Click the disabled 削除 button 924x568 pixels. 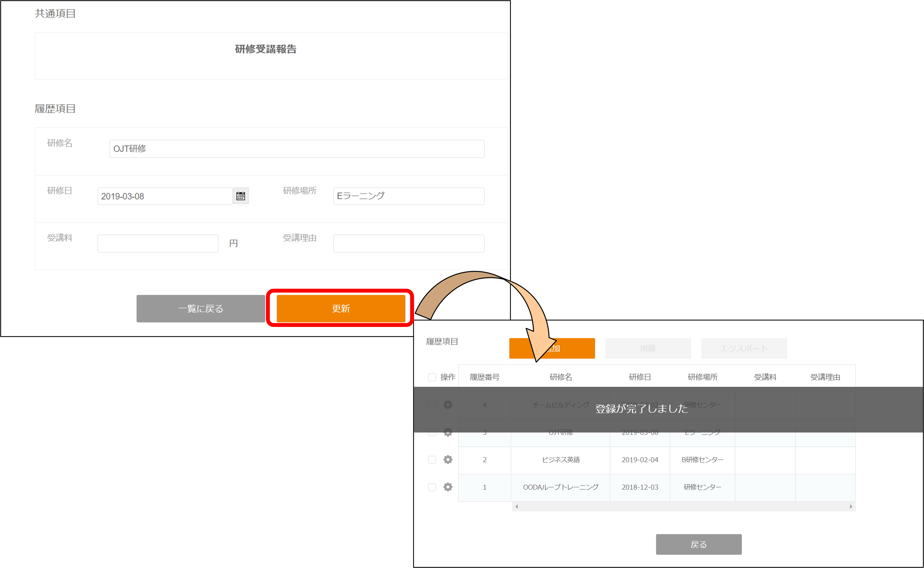pyautogui.click(x=648, y=348)
